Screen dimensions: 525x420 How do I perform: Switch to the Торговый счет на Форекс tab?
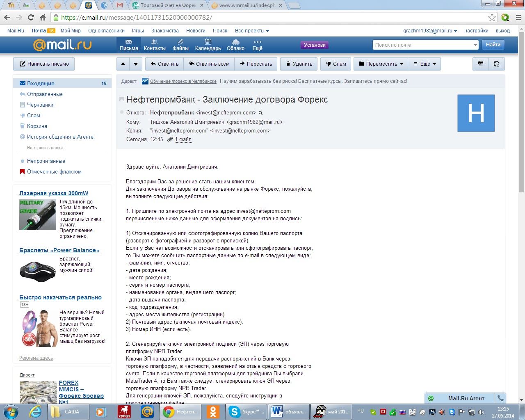click(x=168, y=5)
